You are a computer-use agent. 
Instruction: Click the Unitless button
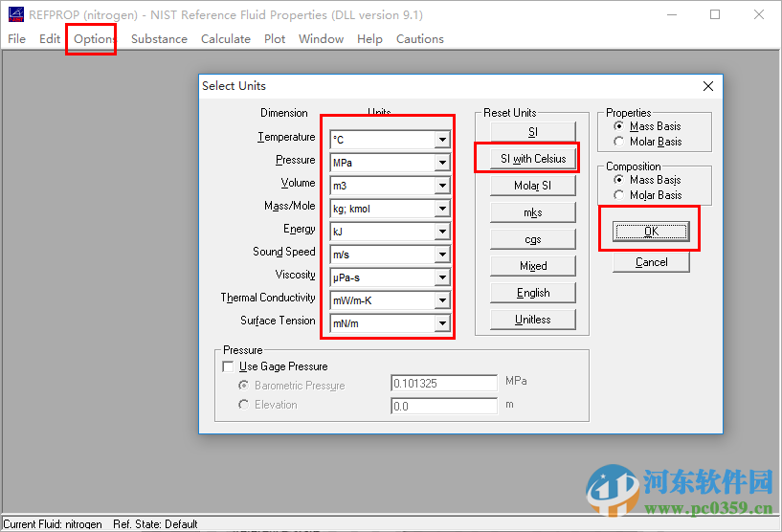tap(532, 320)
